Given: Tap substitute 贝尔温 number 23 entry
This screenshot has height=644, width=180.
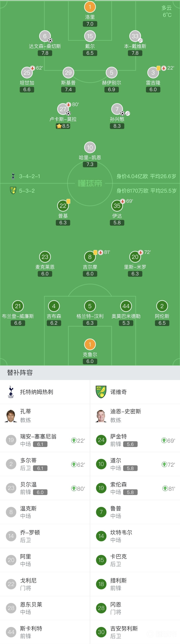Looking at the screenshot, I should click(x=45, y=488).
